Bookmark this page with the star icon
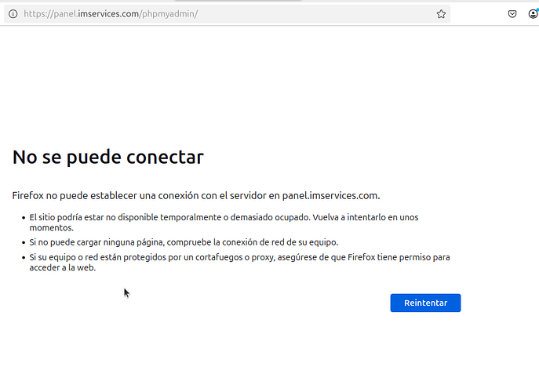This screenshot has width=539, height=392. (x=441, y=14)
